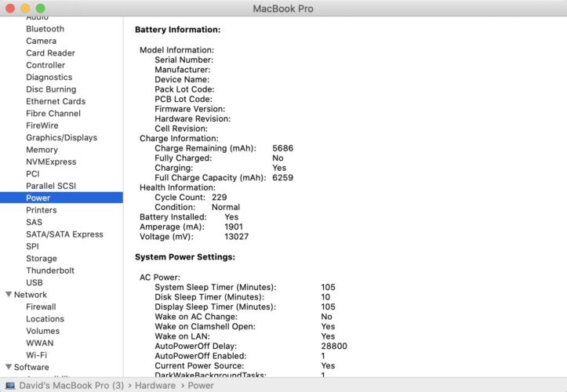Click the MacBook Pro window title
567x392 pixels.
point(283,9)
